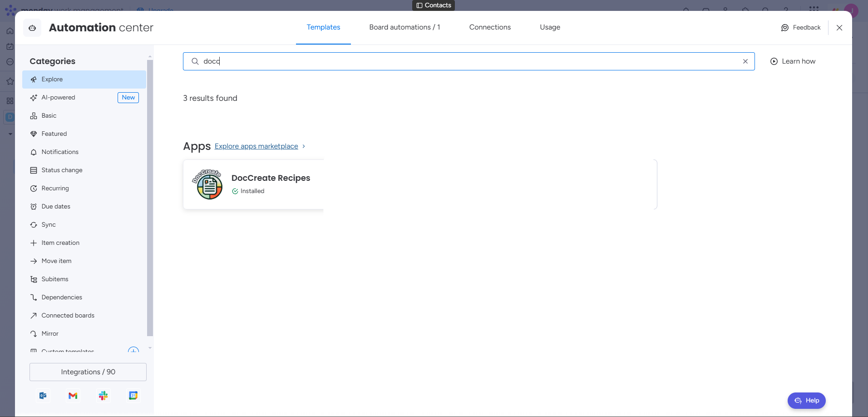
Task: Open the Item creation category
Action: 84,243
